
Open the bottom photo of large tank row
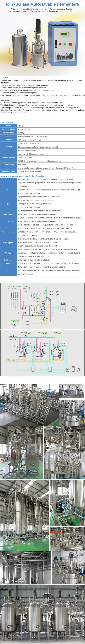tap(42, 614)
